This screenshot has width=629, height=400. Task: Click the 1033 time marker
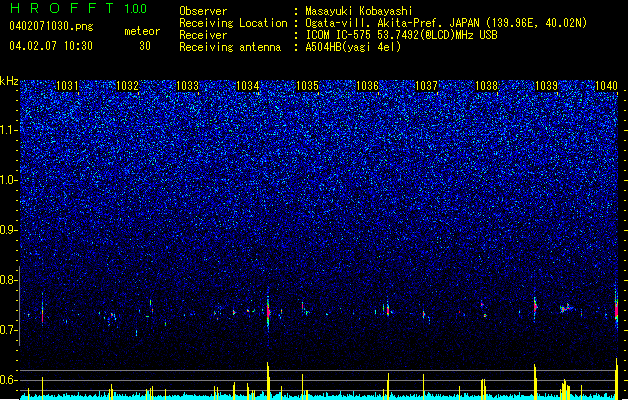click(x=187, y=86)
